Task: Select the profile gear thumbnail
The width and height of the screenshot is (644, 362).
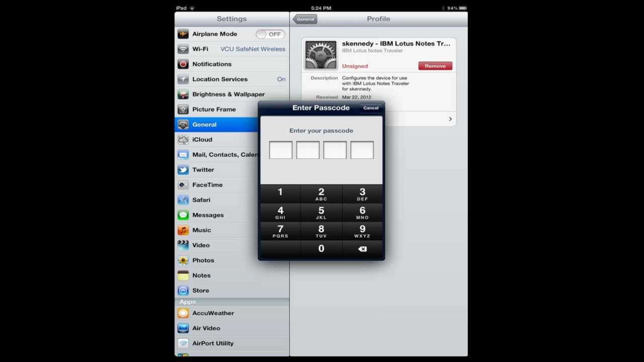Action: (x=320, y=55)
